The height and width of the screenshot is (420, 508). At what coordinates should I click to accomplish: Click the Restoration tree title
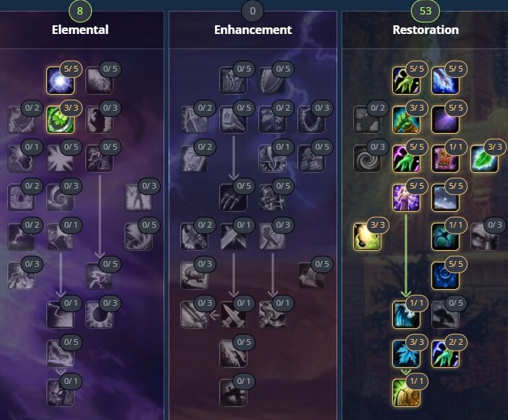tap(426, 30)
